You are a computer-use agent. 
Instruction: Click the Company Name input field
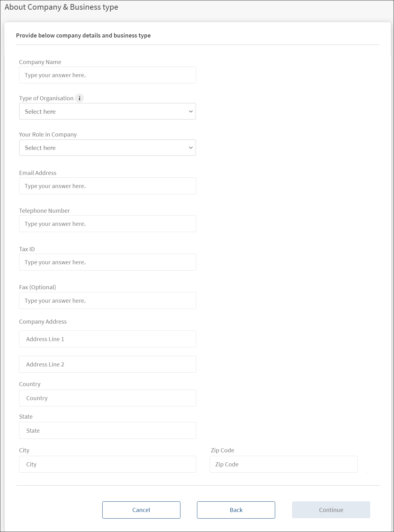pyautogui.click(x=107, y=75)
